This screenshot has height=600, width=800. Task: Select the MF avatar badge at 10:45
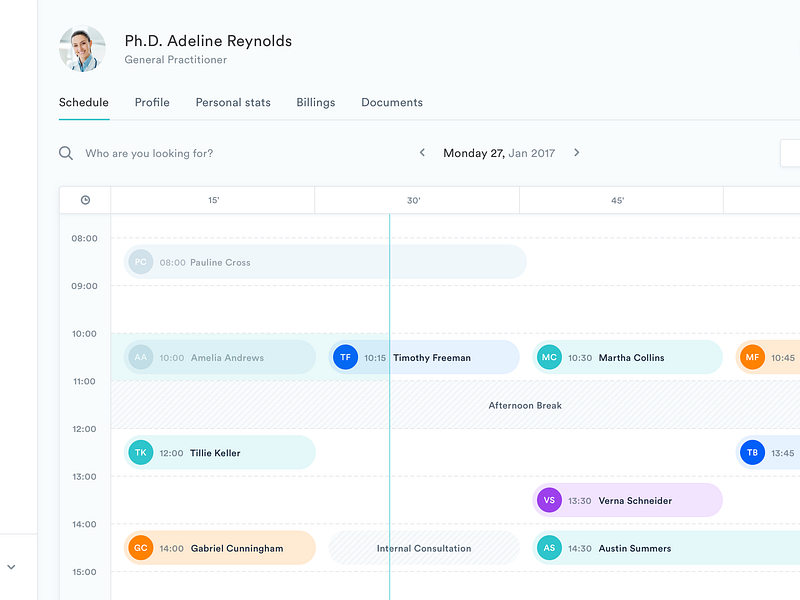pos(752,357)
